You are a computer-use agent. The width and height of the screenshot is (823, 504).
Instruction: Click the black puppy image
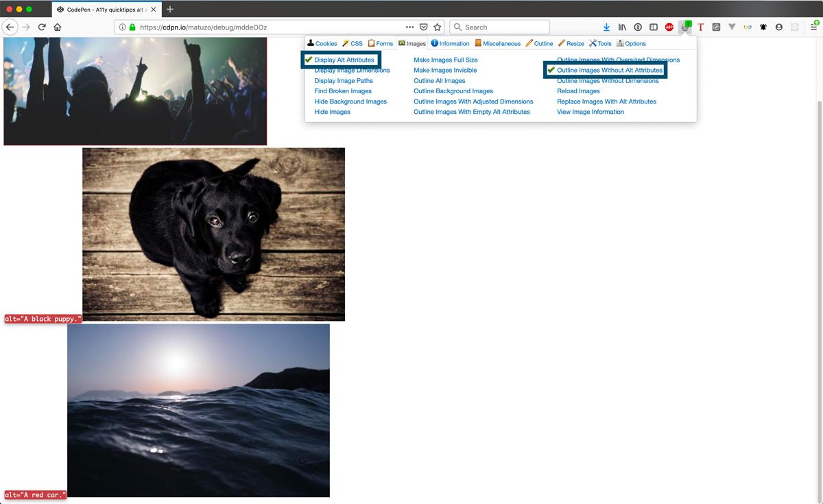[x=213, y=235]
